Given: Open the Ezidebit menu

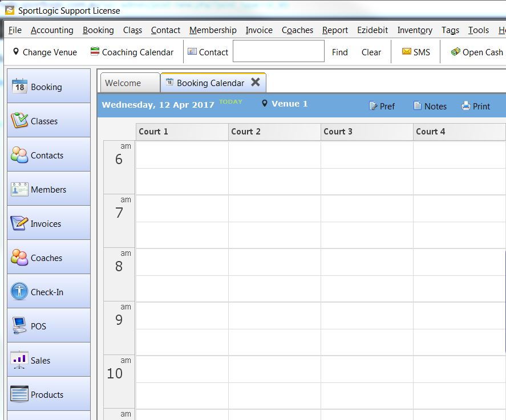Looking at the screenshot, I should 373,30.
